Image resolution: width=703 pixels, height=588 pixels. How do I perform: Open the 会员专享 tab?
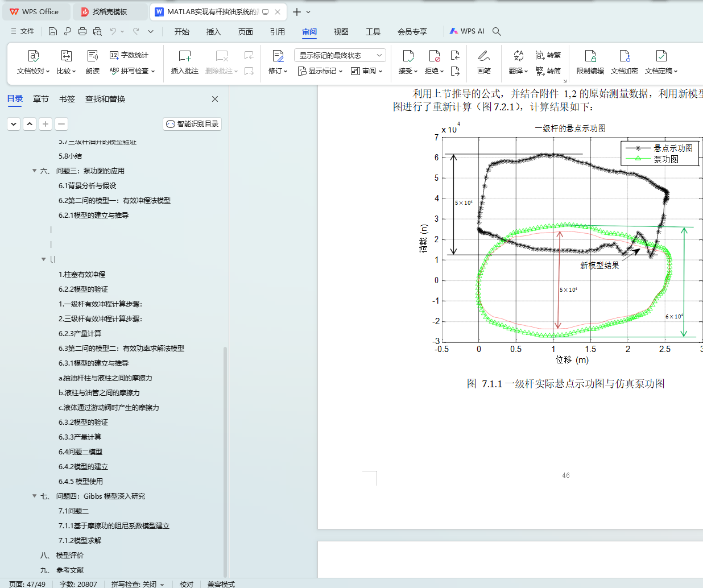pyautogui.click(x=412, y=32)
